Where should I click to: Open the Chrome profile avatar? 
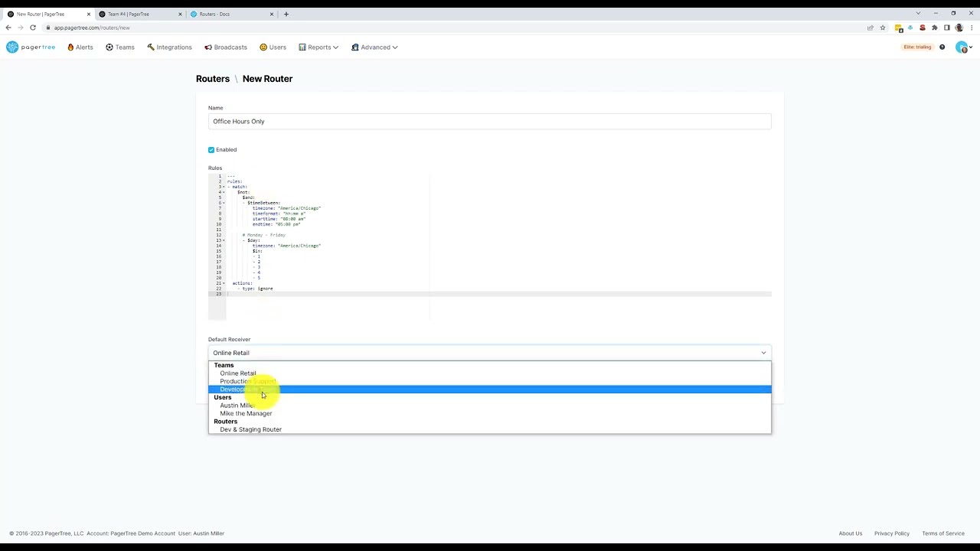coord(959,28)
